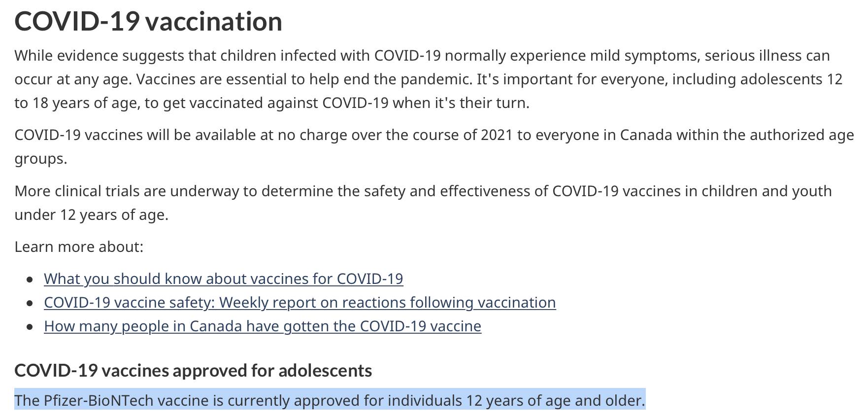
Task: Click the paragraph starting 'While evidence suggests'
Action: (429, 79)
